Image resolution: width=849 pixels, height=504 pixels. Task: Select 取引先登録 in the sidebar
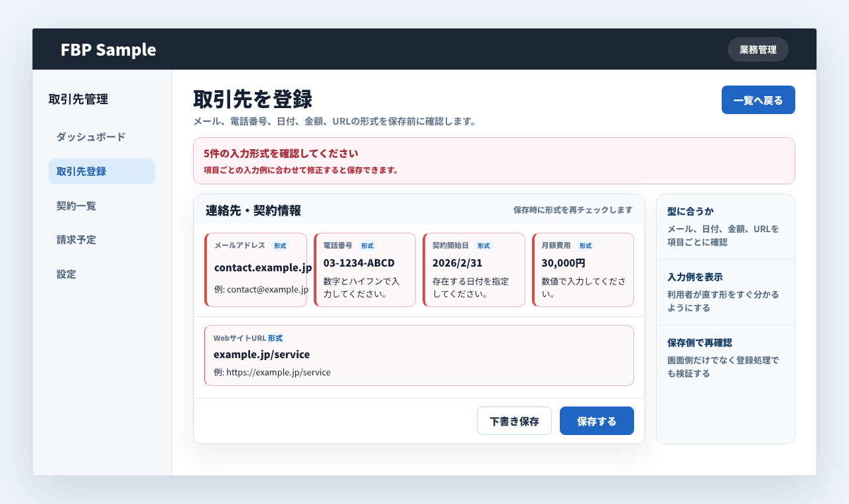(x=101, y=171)
